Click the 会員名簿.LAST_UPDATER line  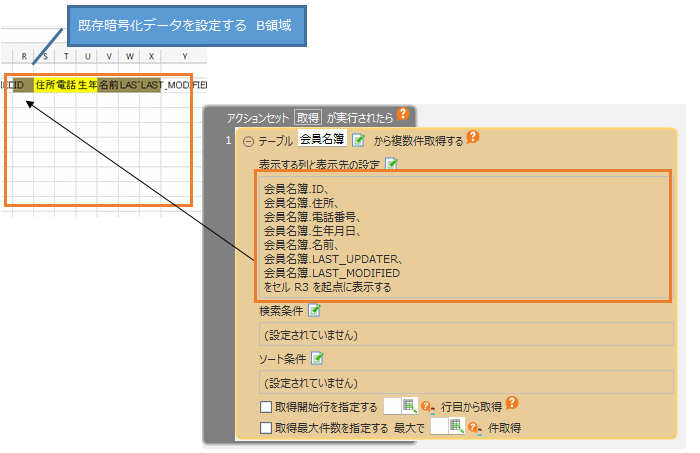333,259
